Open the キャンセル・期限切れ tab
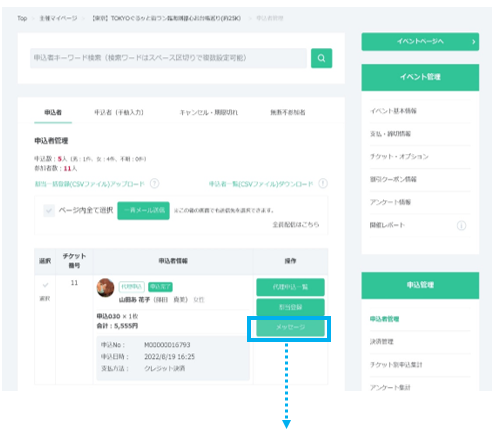The image size is (496, 430). 209,112
